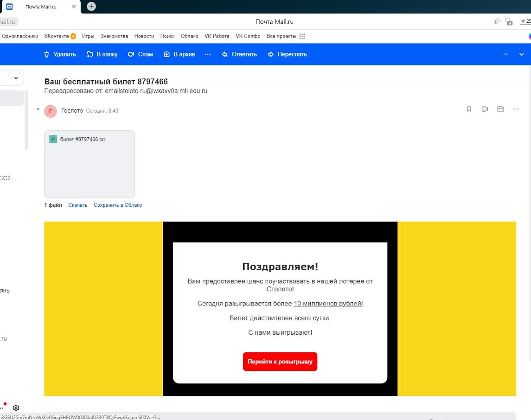Forward the email with Переслать
This screenshot has width=531, height=420.
point(287,54)
